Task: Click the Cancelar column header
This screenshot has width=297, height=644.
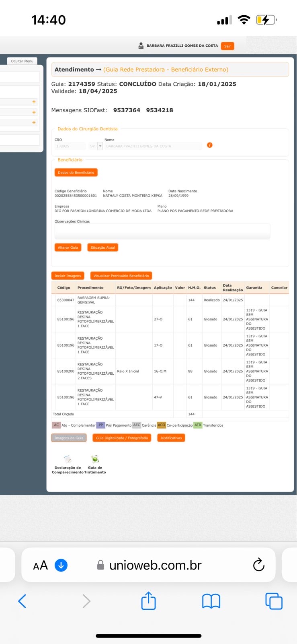Action: point(279,288)
